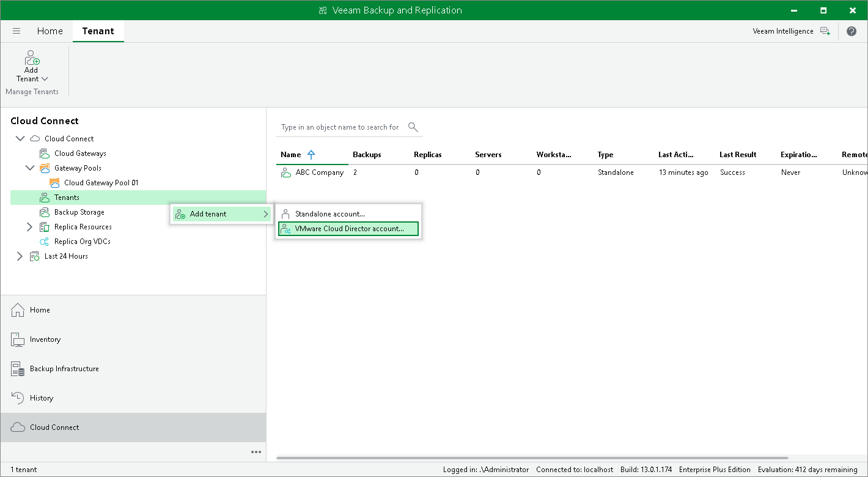This screenshot has width=868, height=477.
Task: Switch to the Home tab
Action: click(50, 31)
